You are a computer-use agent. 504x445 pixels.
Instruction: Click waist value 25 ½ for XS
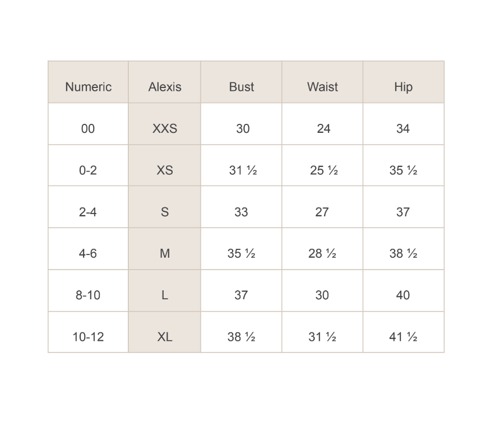[323, 170]
